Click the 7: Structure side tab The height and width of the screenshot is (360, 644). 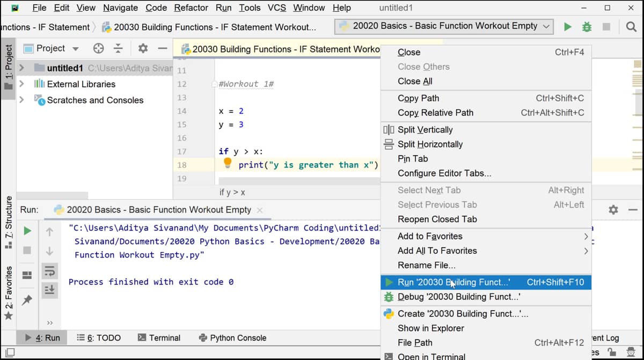[9, 223]
